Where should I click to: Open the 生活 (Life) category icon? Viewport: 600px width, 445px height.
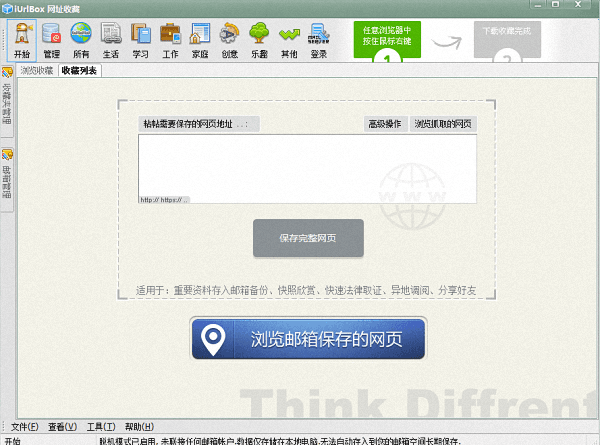(111, 40)
